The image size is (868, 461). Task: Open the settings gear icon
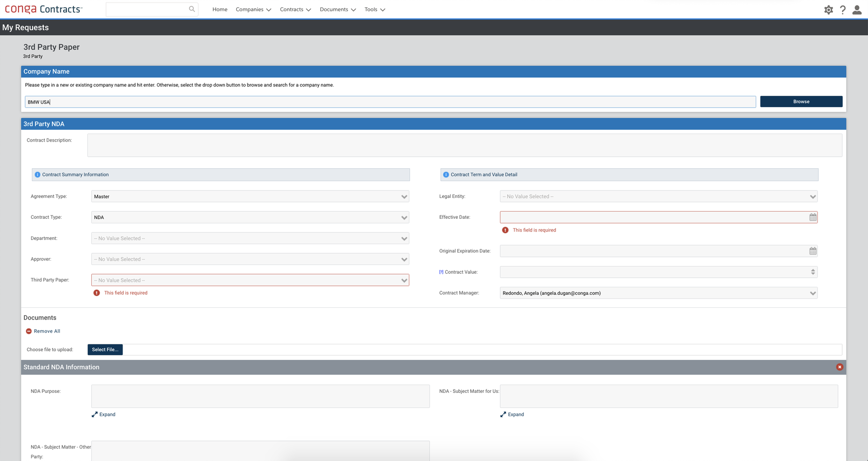tap(829, 10)
